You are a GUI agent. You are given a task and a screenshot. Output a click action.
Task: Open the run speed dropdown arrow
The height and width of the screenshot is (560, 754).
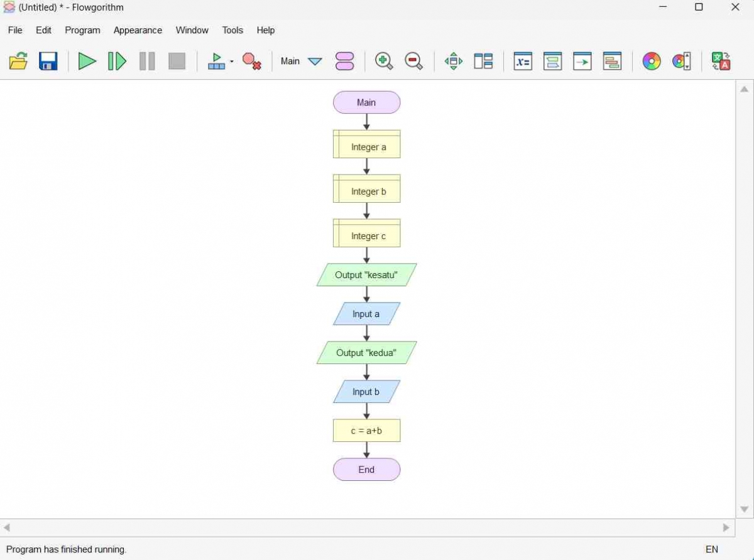click(232, 61)
